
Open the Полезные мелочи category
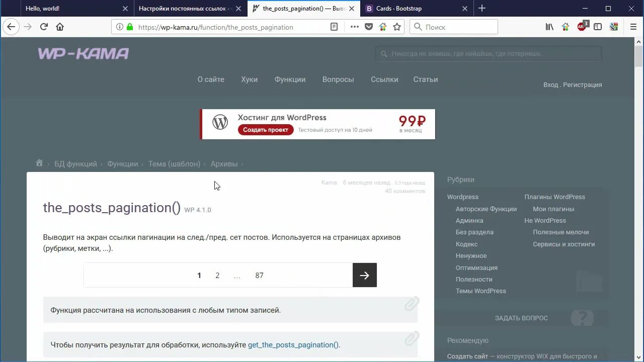561,232
